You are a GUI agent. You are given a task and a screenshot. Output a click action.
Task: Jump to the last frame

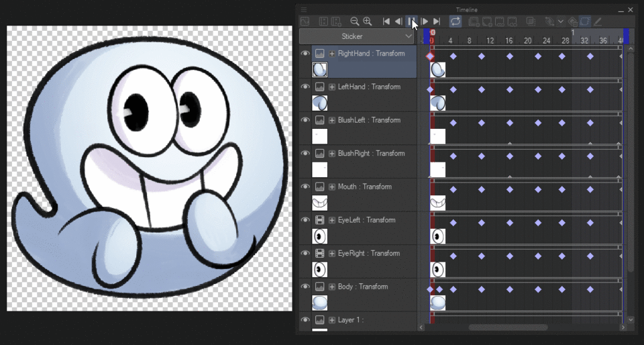(x=437, y=21)
